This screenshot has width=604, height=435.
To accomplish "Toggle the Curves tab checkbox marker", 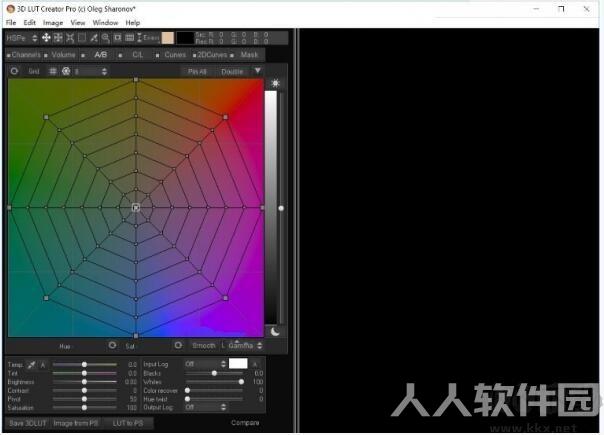I will 157,56.
